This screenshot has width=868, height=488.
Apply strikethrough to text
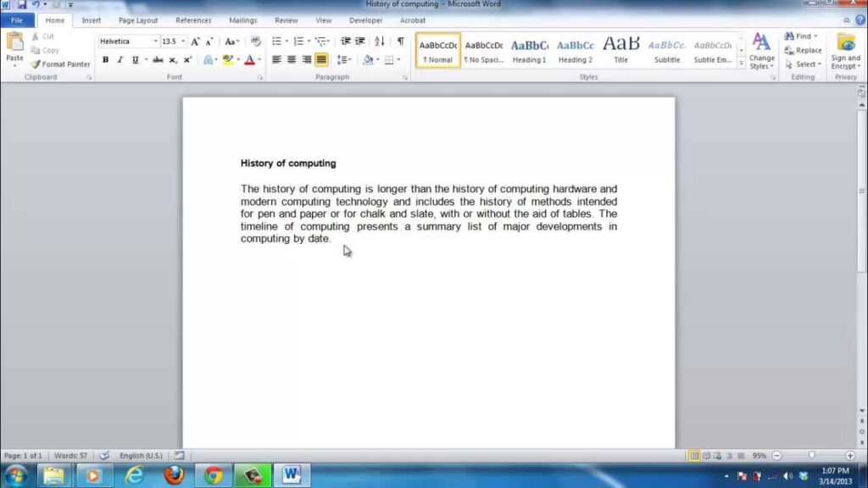pos(158,59)
